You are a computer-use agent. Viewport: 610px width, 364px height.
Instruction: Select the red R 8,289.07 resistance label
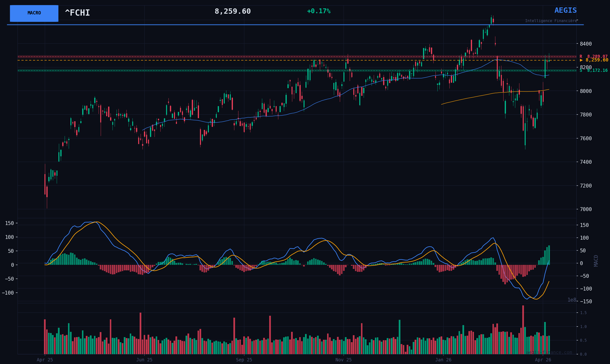(593, 56)
